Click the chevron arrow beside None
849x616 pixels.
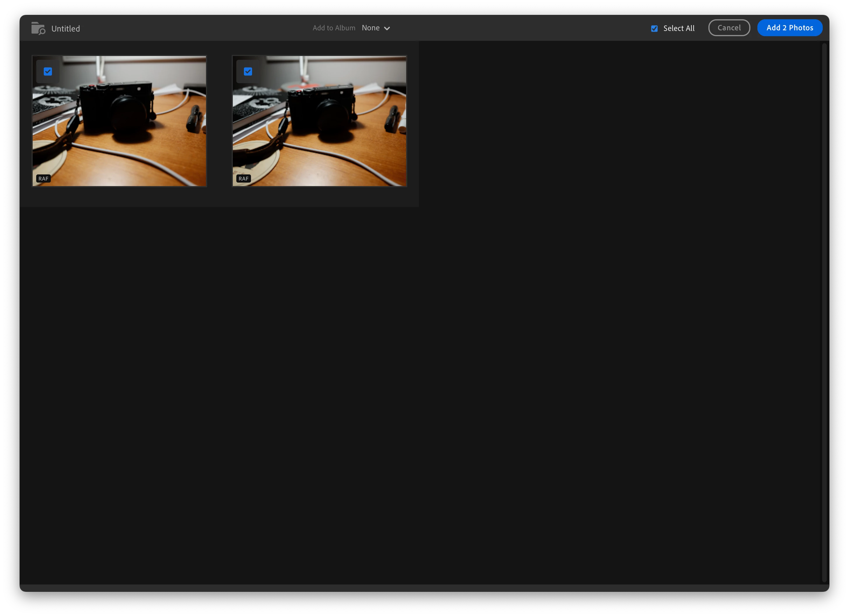(387, 29)
